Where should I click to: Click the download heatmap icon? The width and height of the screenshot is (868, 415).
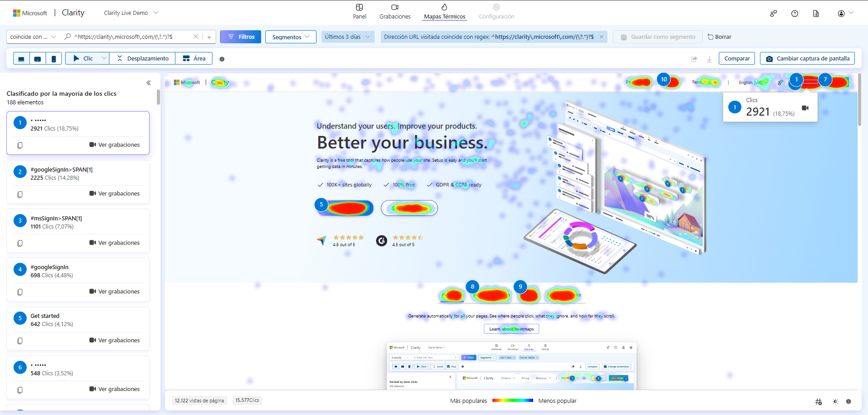(709, 59)
